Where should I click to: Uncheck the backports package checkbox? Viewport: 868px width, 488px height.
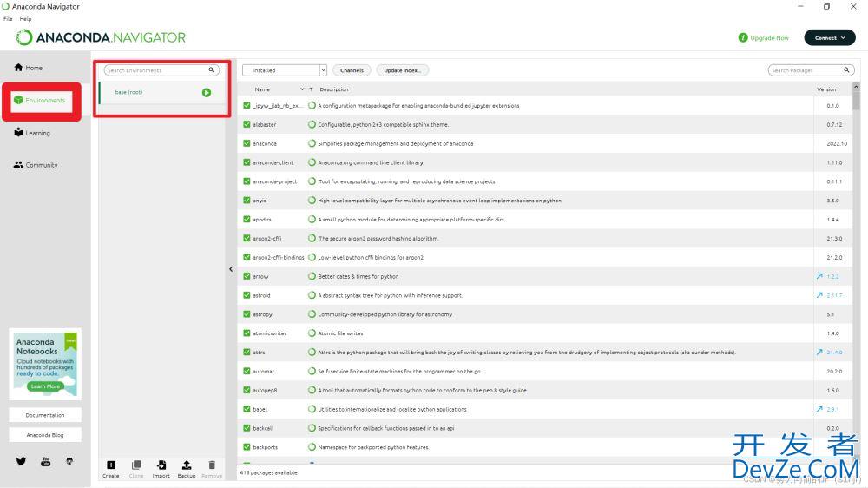pyautogui.click(x=247, y=446)
